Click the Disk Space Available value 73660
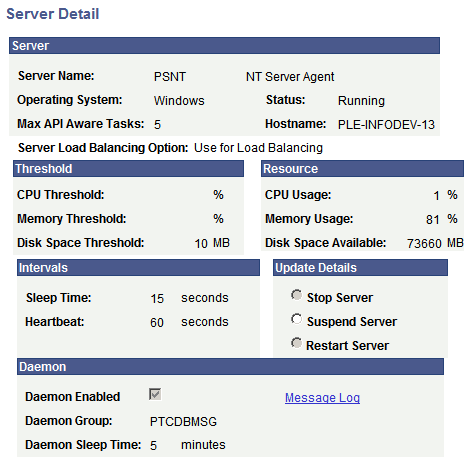This screenshot has height=463, width=476. pyautogui.click(x=424, y=244)
